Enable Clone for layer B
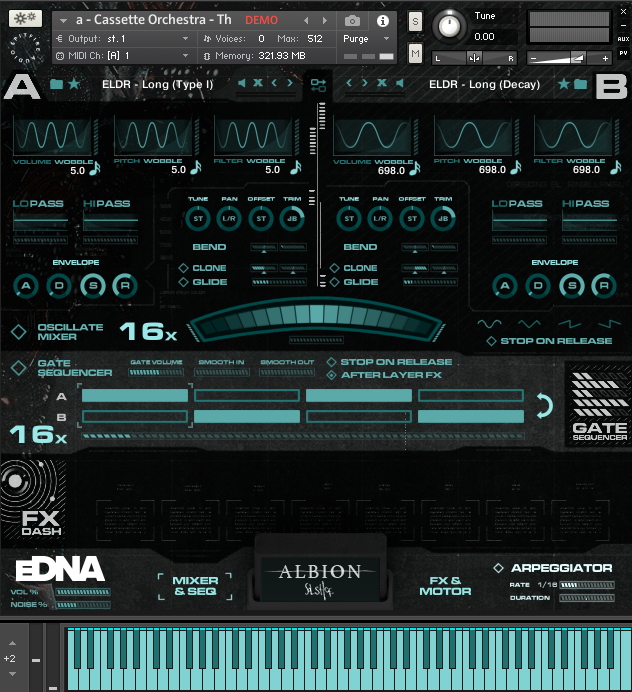This screenshot has width=632, height=692. (335, 268)
